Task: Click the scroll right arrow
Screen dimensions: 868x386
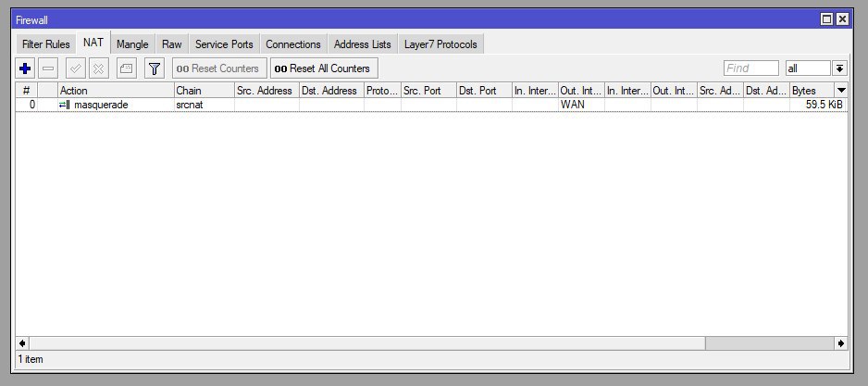Action: click(841, 343)
